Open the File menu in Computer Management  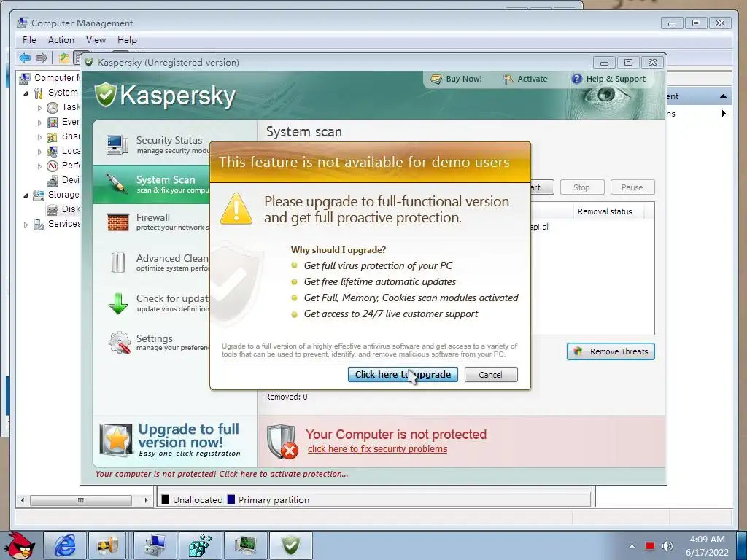[29, 40]
